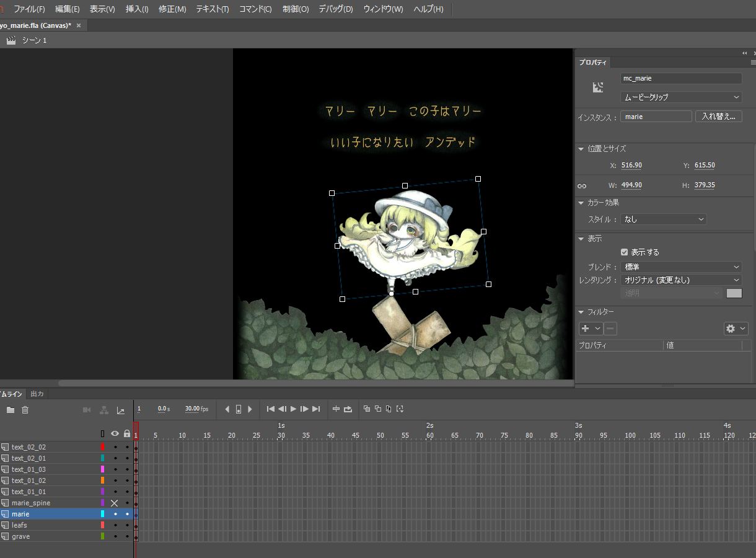Open the コマンド(C) menu

coord(255,9)
